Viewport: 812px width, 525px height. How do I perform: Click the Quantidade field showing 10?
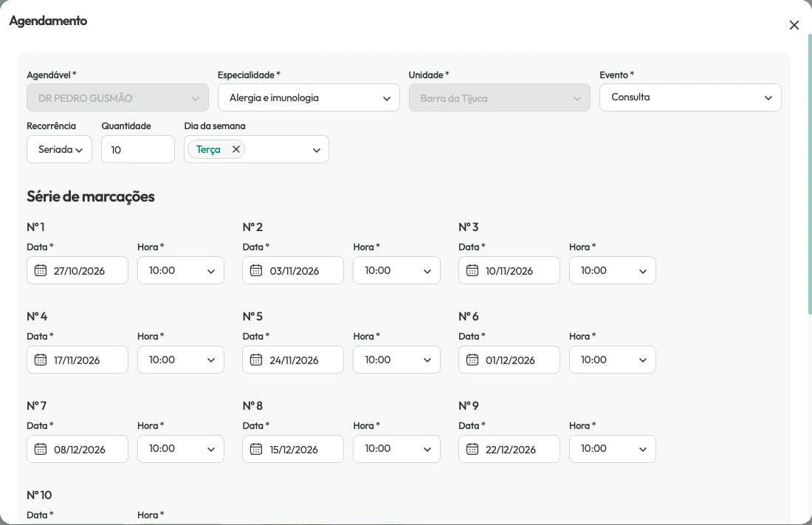pos(138,149)
